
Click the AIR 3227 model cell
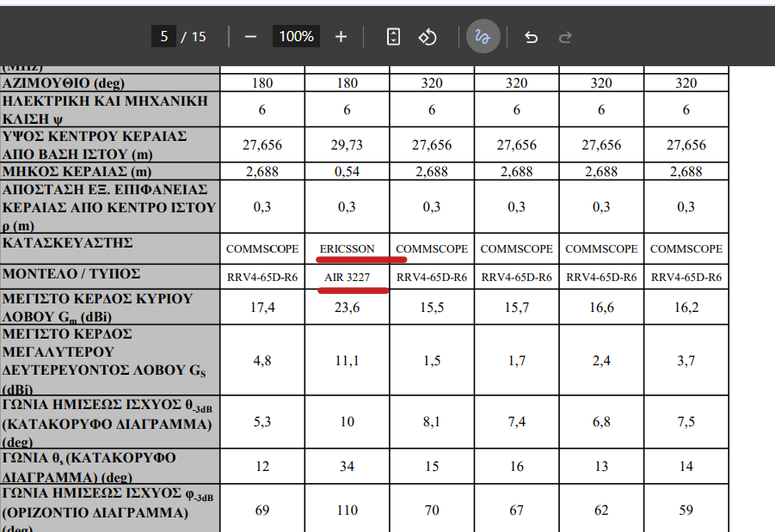(x=347, y=277)
